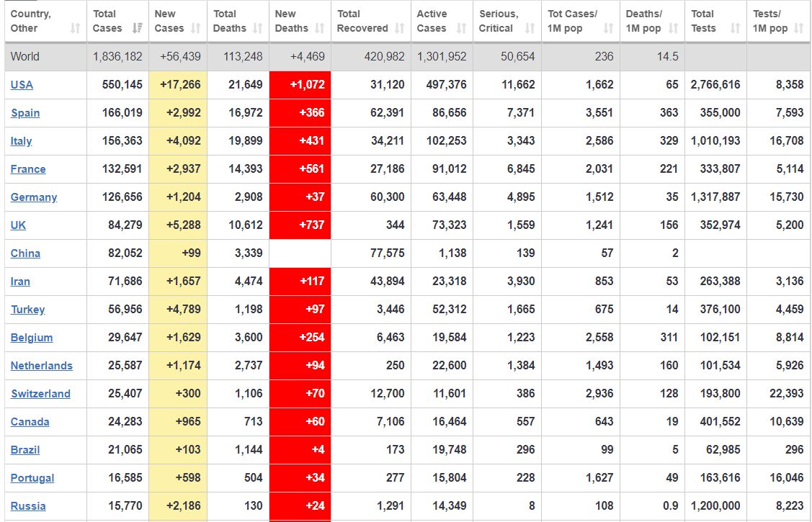This screenshot has width=812, height=522.
Task: Follow the Switzerland link
Action: pyautogui.click(x=40, y=394)
